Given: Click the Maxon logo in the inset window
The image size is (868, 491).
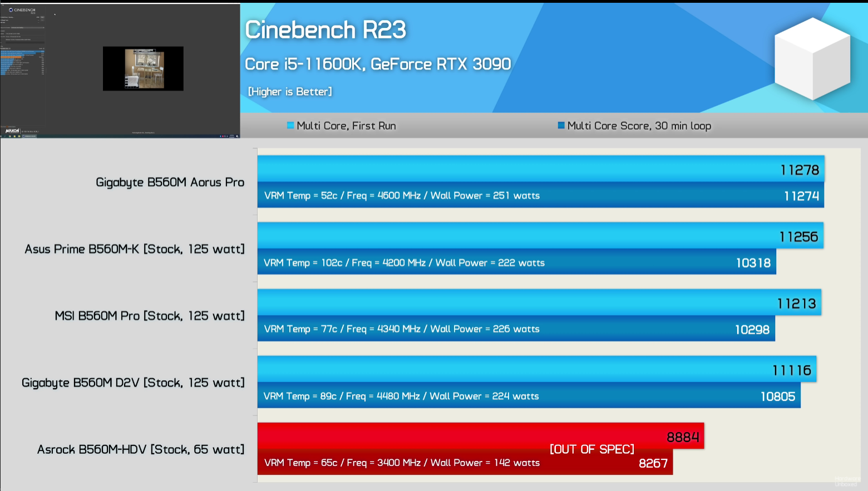Looking at the screenshot, I should (12, 130).
